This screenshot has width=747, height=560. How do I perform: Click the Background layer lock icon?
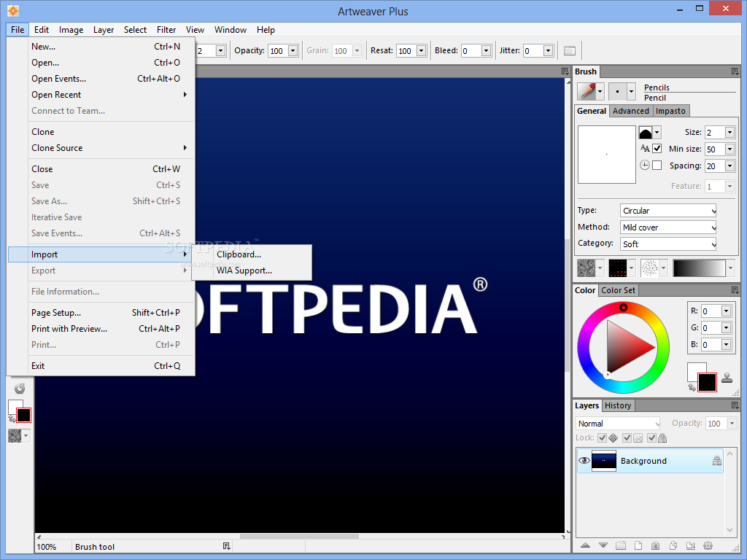click(716, 461)
